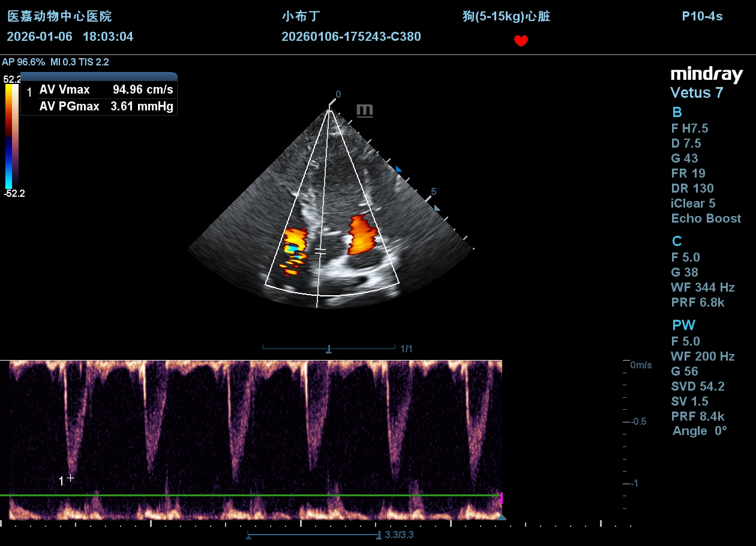756x546 pixels.
Task: Click the hospital name 医嘉动物中心医院
Action: click(x=59, y=17)
